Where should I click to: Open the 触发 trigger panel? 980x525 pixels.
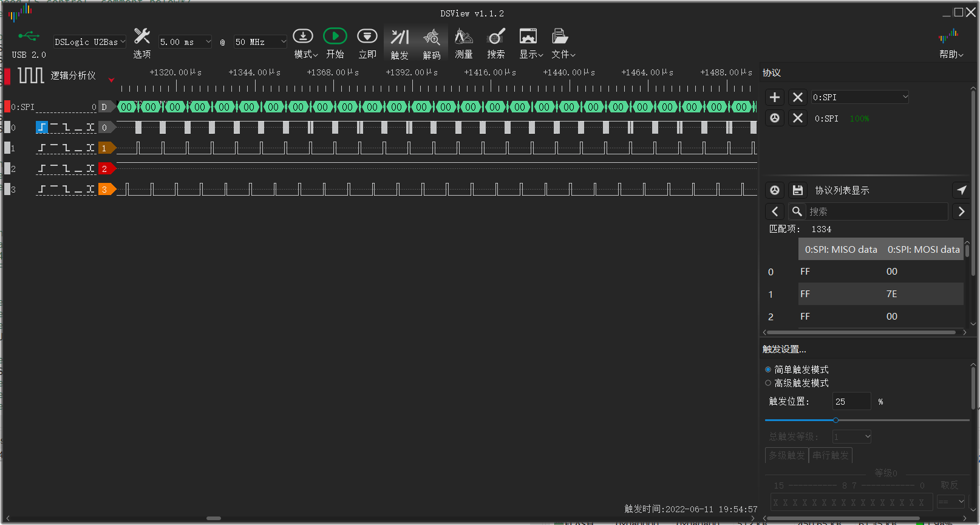(x=400, y=44)
